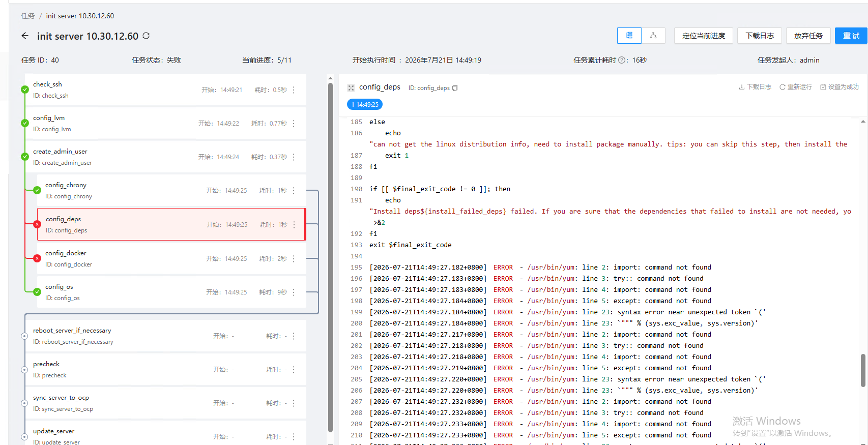868x445 pixels.
Task: Click log line 193 exit $final_exit_code
Action: (411, 245)
